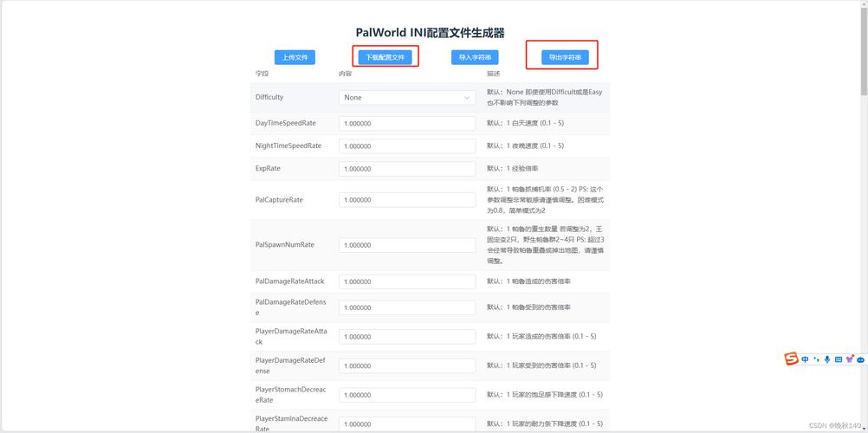Click the description '默认：1 夜晚速度 (0.1 - 5)'
The image size is (868, 433).
coord(525,145)
